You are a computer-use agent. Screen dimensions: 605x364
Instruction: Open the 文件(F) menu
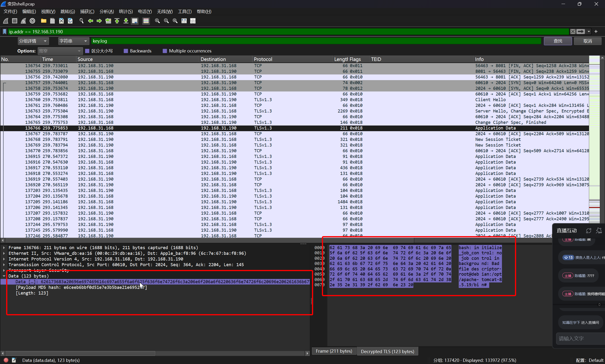[10, 12]
